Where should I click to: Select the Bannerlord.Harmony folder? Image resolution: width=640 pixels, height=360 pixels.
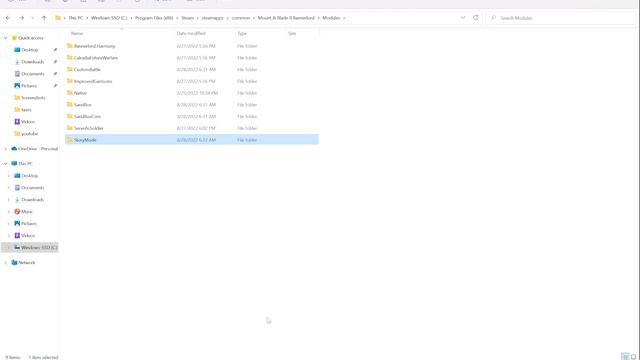192,46
